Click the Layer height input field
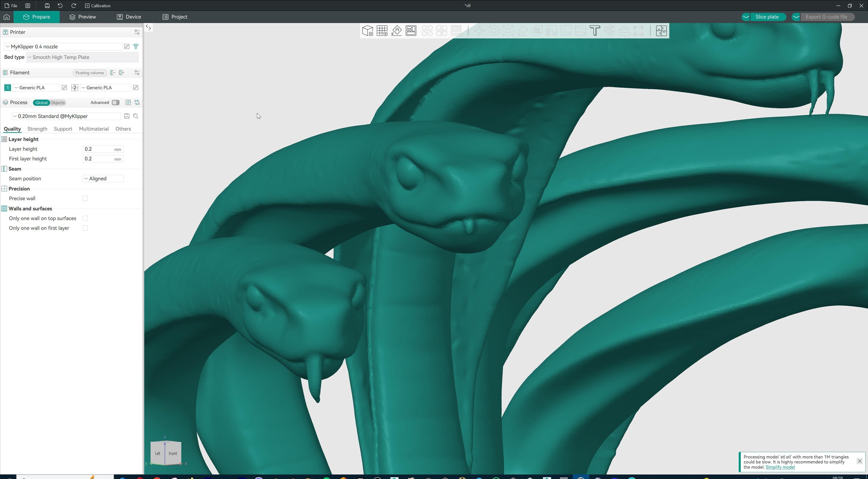The width and height of the screenshot is (868, 479). (x=103, y=149)
